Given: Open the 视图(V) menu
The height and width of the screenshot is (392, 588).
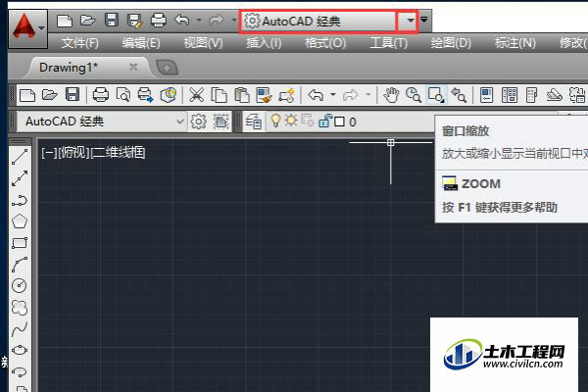Looking at the screenshot, I should click(x=203, y=43).
